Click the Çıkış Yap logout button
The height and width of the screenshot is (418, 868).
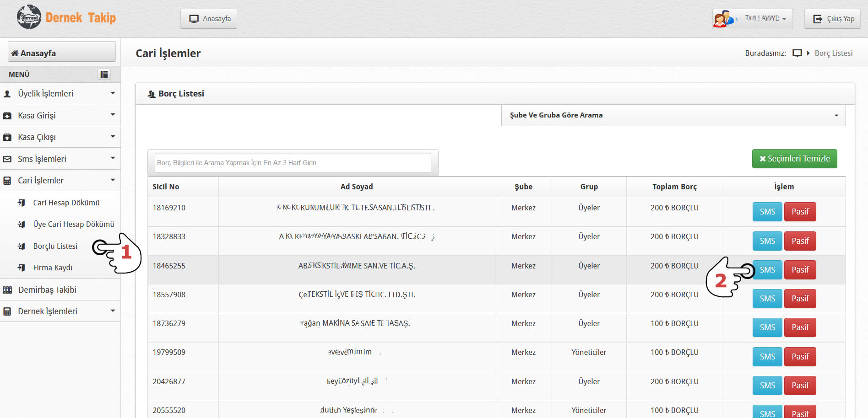pyautogui.click(x=833, y=19)
